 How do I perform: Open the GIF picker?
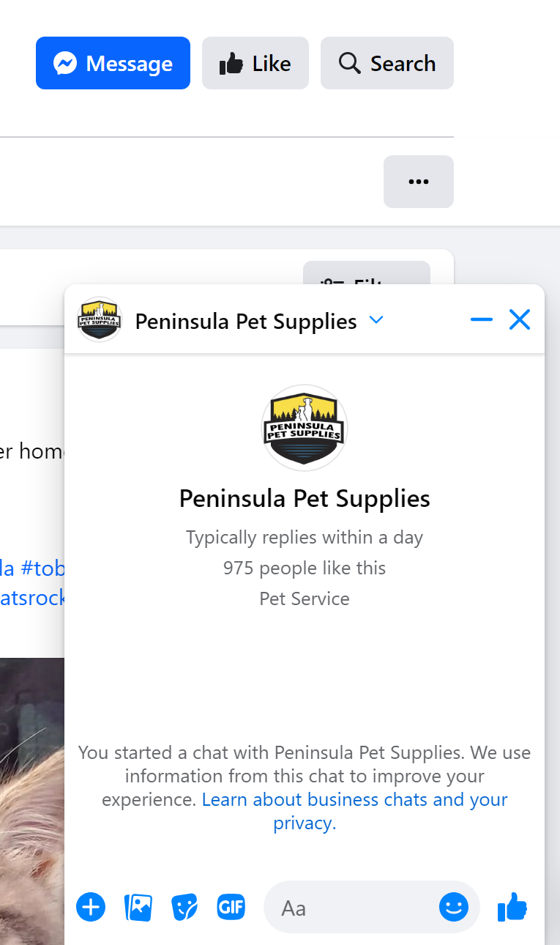pyautogui.click(x=231, y=907)
